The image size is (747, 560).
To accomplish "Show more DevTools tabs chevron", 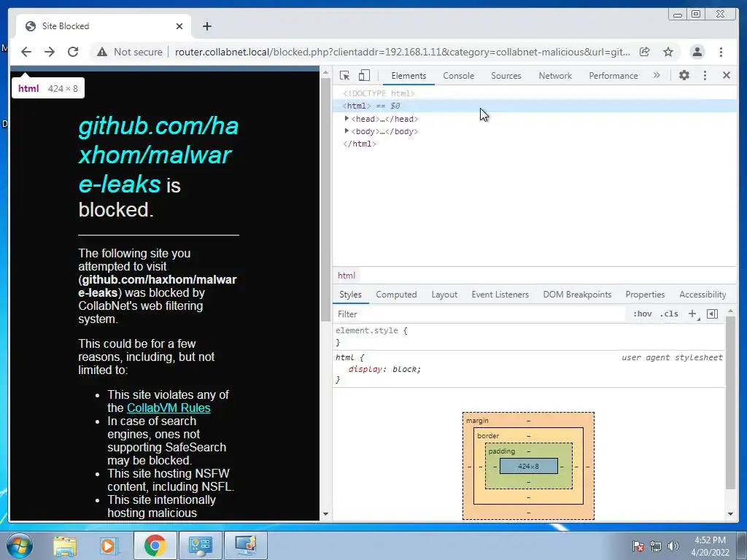I will 657,75.
